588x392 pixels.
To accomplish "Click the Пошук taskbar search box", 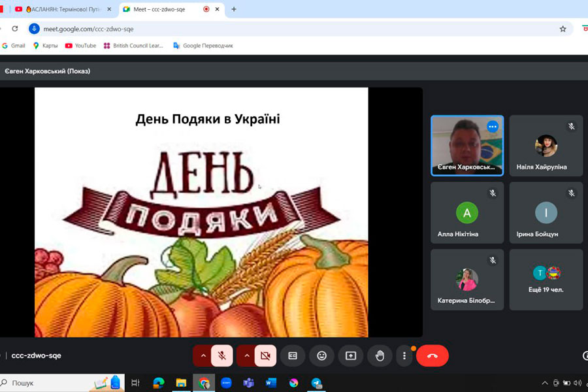I will point(62,383).
